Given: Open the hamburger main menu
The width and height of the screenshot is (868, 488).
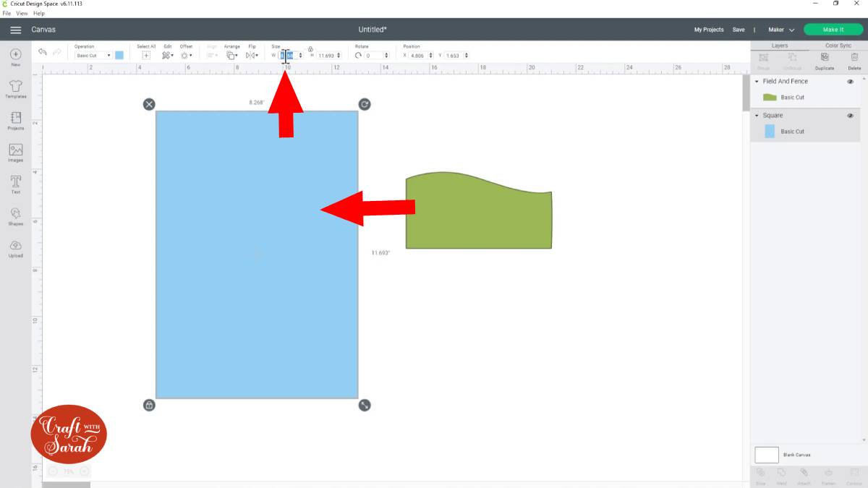Looking at the screenshot, I should point(15,30).
